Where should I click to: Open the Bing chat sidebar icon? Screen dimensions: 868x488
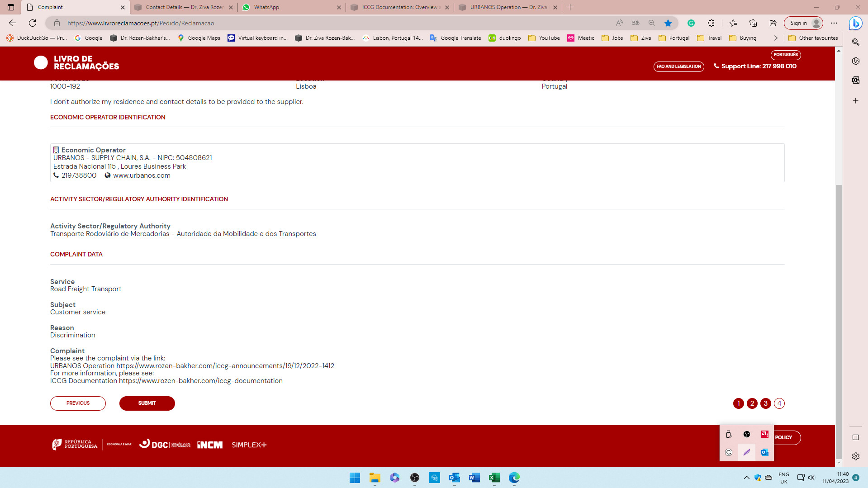855,23
